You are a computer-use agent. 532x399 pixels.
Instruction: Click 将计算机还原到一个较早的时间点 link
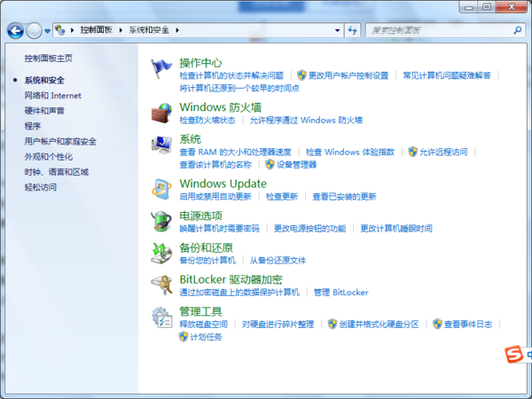[x=239, y=88]
